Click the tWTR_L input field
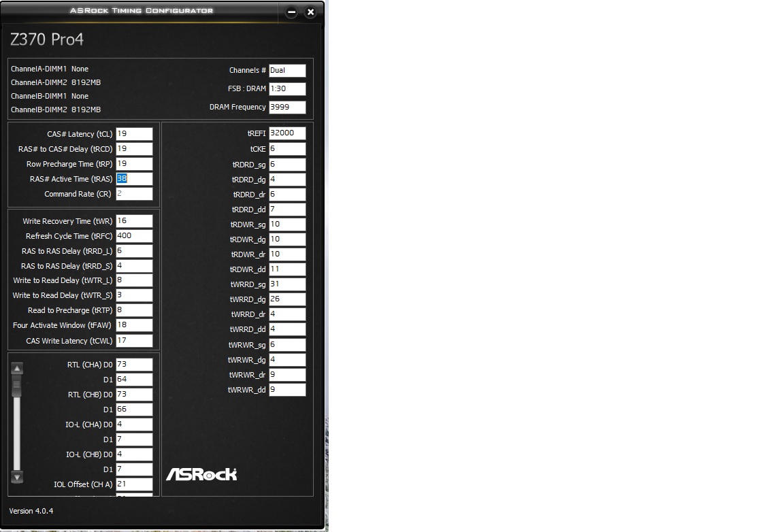The image size is (784, 532). 134,280
